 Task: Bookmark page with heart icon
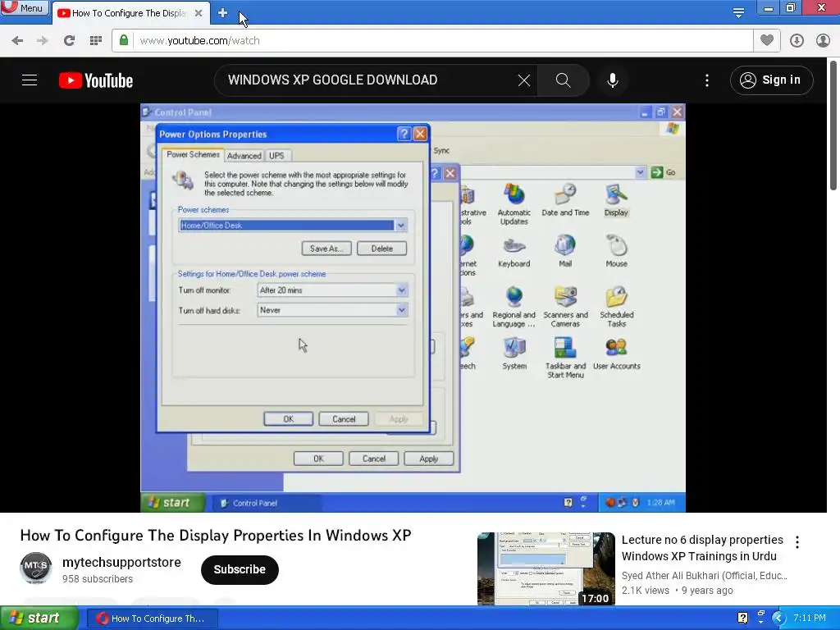pyautogui.click(x=767, y=40)
